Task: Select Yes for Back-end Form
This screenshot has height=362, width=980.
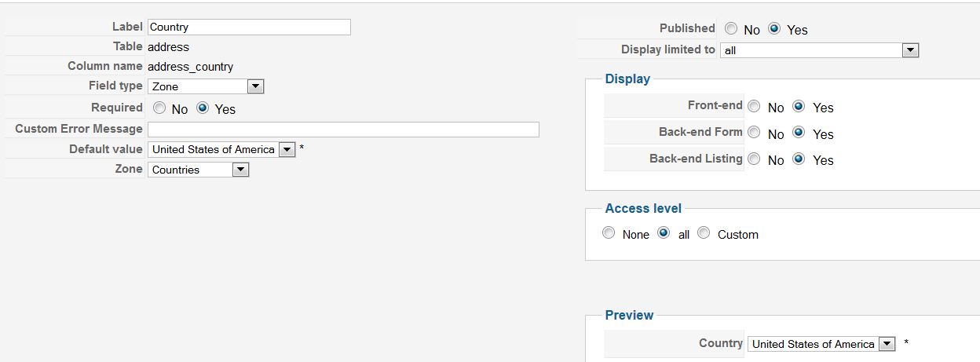Action: [x=799, y=133]
